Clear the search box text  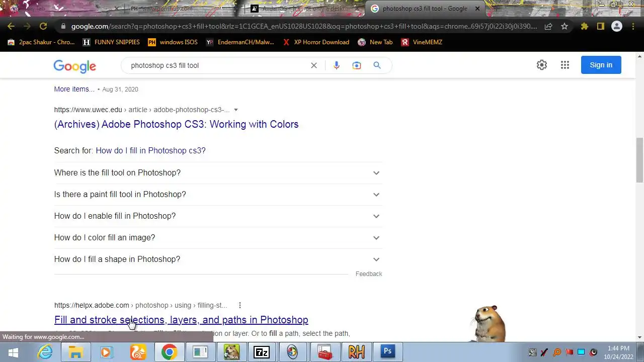314,65
